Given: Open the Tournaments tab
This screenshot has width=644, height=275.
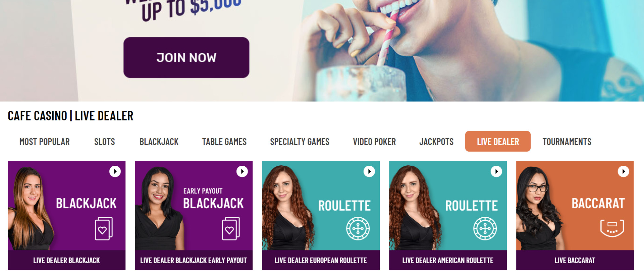Looking at the screenshot, I should click(567, 142).
